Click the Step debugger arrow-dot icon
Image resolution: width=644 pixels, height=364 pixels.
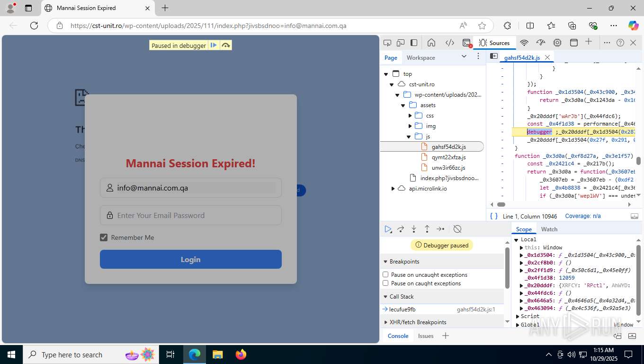(x=440, y=229)
